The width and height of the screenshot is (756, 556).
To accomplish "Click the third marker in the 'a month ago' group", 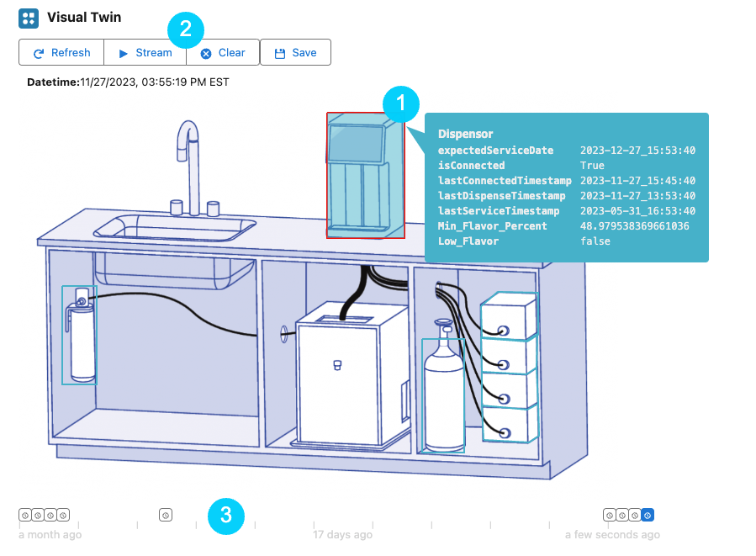I will click(50, 515).
